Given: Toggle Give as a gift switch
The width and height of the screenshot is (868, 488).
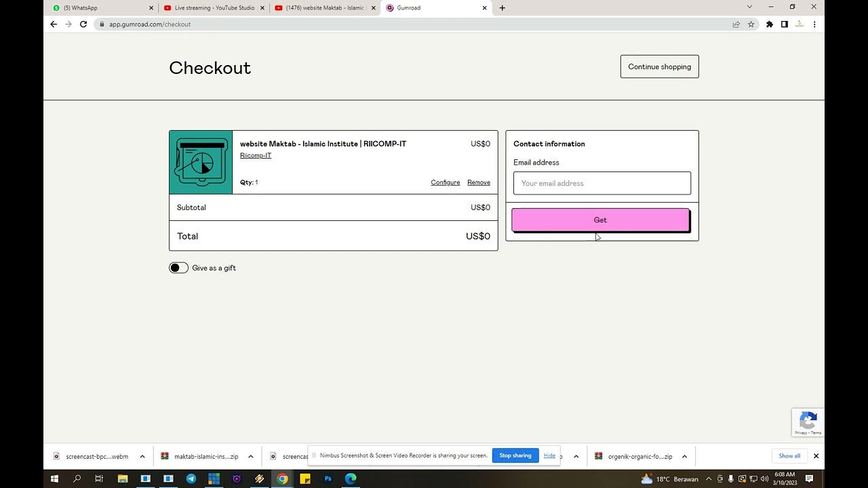Looking at the screenshot, I should coord(178,268).
